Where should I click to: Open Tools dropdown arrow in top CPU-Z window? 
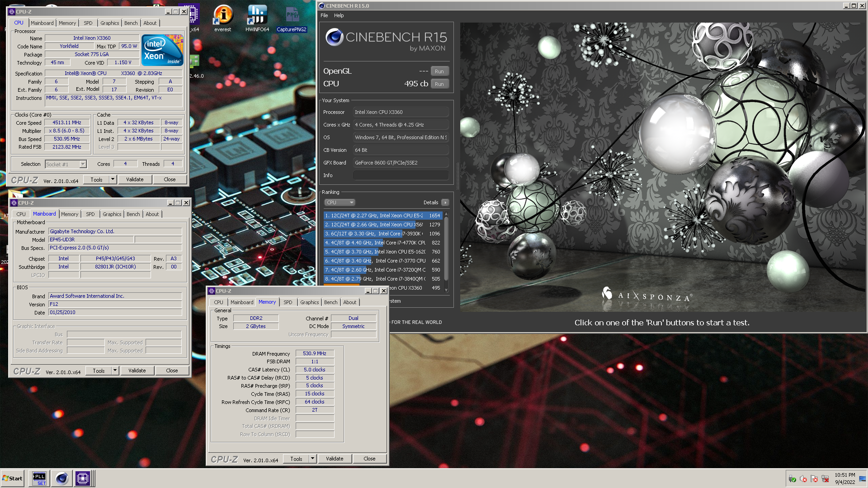113,179
